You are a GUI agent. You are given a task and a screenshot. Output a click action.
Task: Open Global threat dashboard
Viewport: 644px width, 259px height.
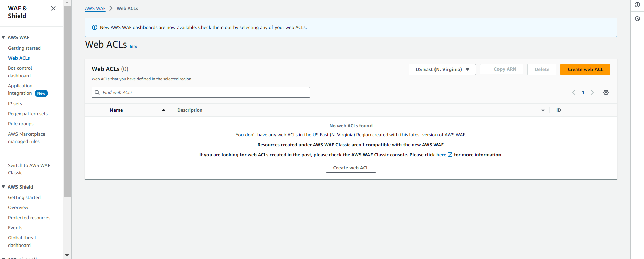click(22, 241)
